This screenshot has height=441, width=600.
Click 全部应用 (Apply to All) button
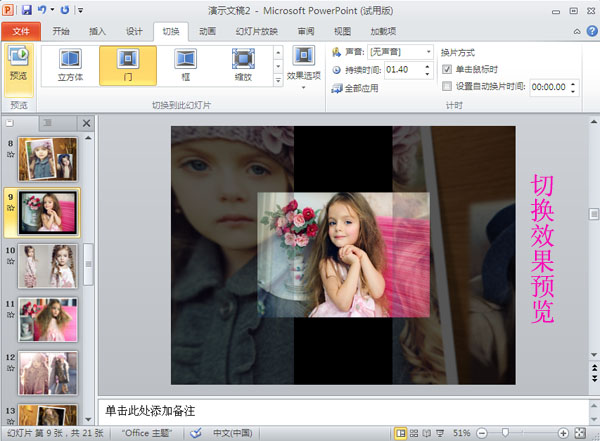tap(357, 89)
